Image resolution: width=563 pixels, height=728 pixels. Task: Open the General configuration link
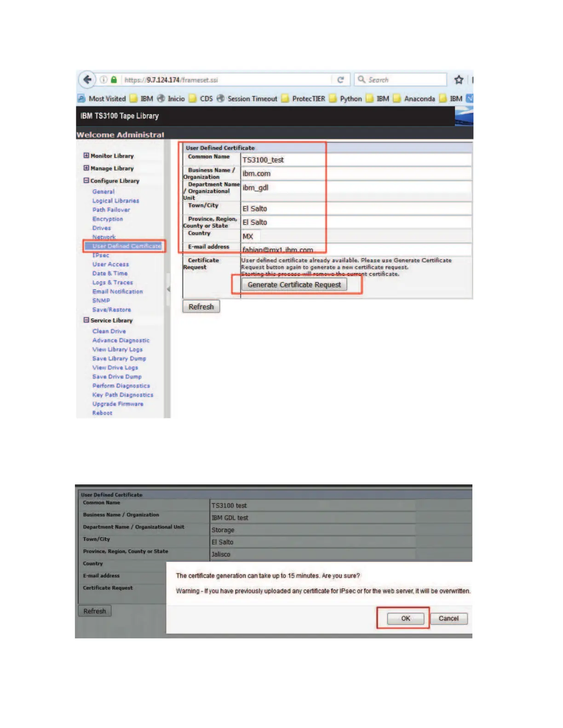click(103, 192)
